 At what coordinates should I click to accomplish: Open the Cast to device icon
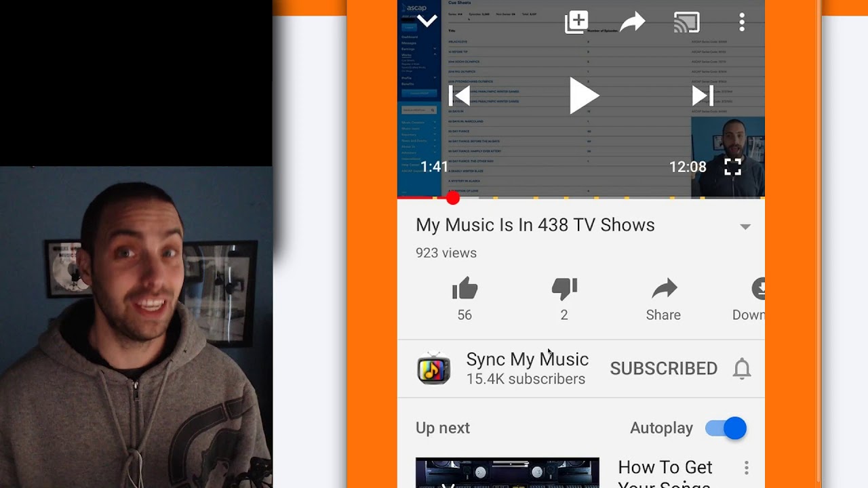click(x=686, y=22)
